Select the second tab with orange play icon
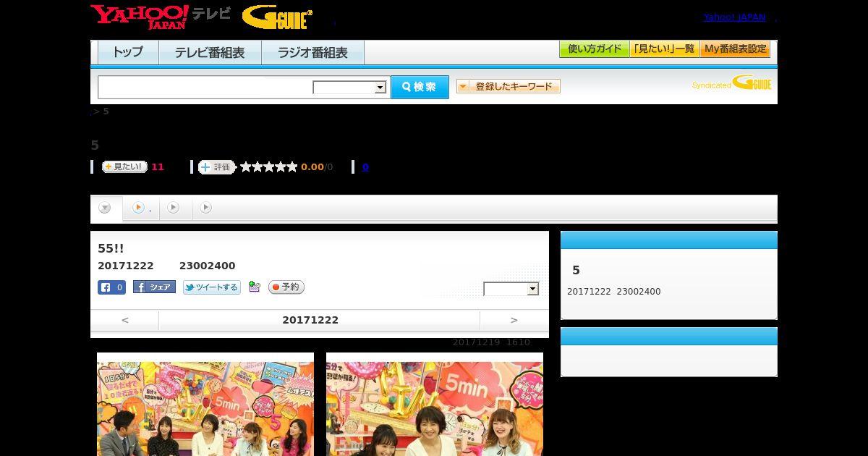868x456 pixels. coord(141,208)
